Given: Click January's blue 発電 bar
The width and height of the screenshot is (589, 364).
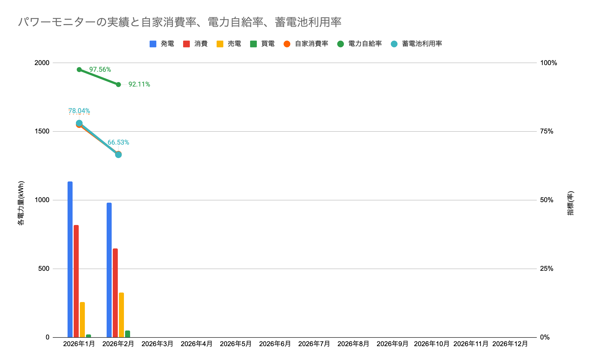Looking at the screenshot, I should (70, 260).
